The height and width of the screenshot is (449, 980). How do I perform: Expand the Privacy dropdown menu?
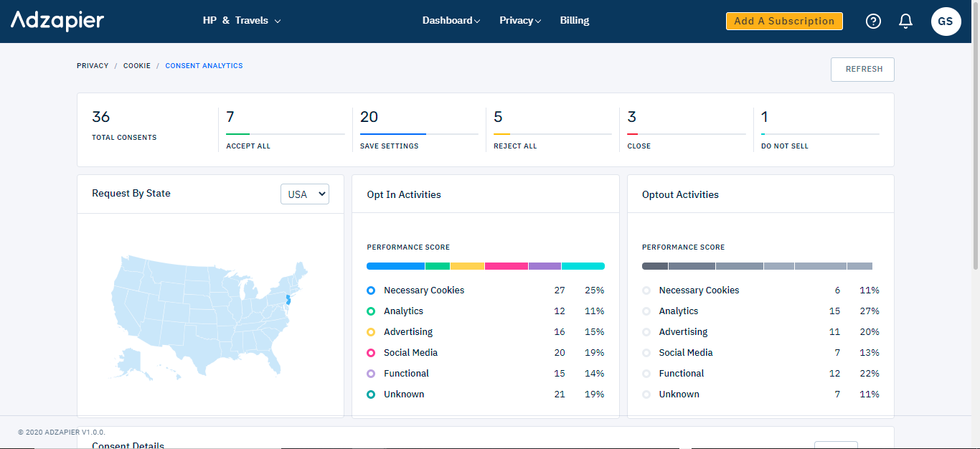coord(519,21)
